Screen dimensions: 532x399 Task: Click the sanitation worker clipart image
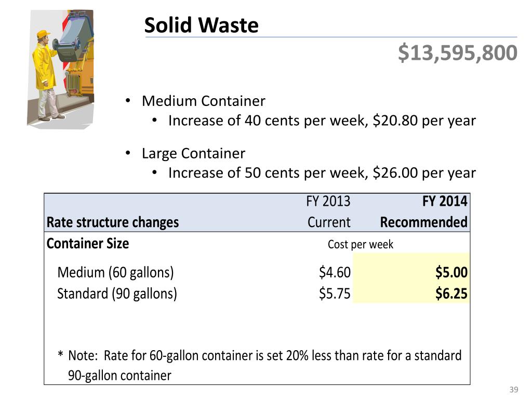(61, 69)
